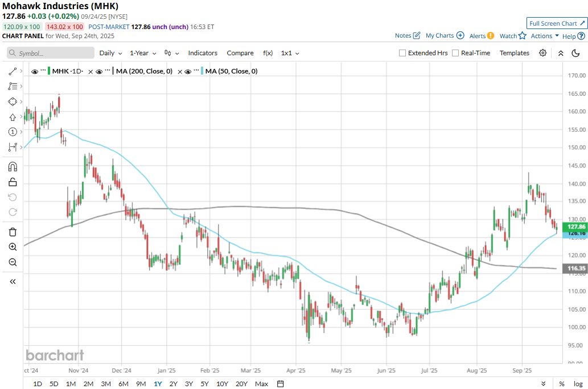This screenshot has width=588, height=389.
Task: Click the MA 50 blue color swatch
Action: (x=202, y=71)
